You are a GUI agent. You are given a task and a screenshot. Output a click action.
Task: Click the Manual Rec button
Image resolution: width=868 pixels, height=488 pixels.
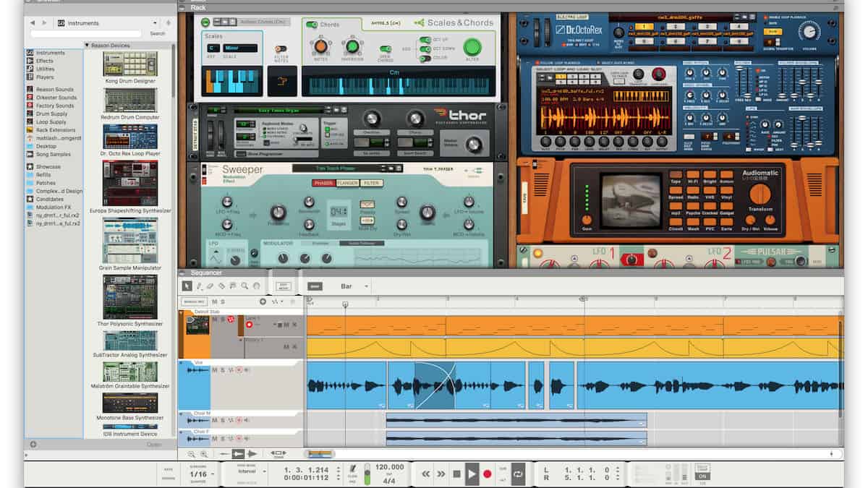point(192,301)
